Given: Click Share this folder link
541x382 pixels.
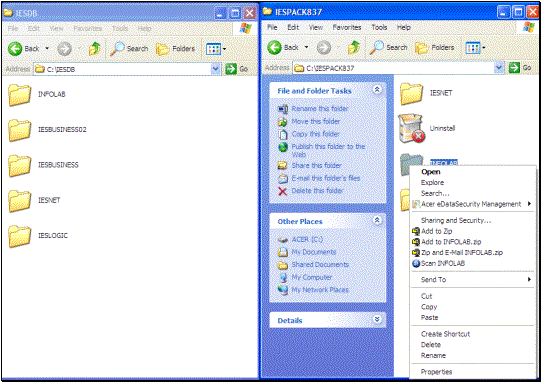Looking at the screenshot, I should tap(316, 166).
